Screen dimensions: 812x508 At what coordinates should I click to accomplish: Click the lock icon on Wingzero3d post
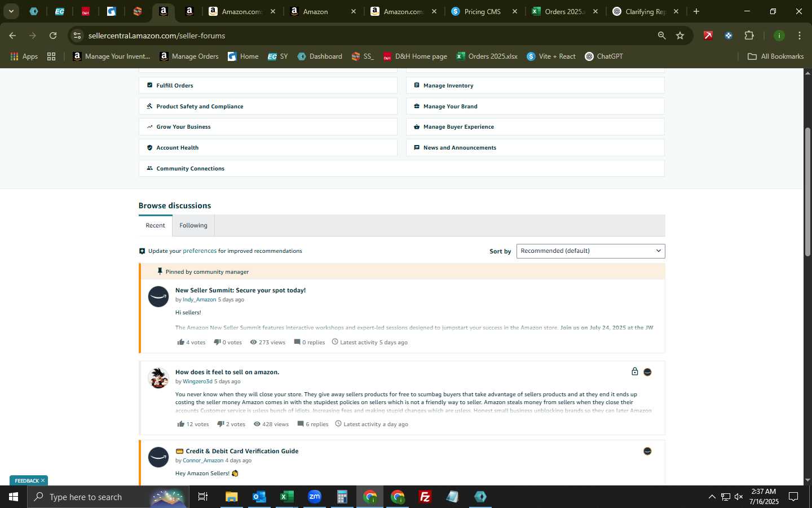coord(634,371)
